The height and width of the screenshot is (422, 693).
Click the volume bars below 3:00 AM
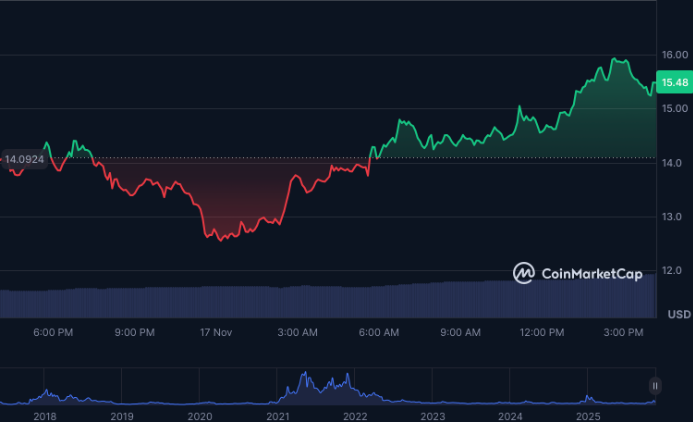coord(297,303)
